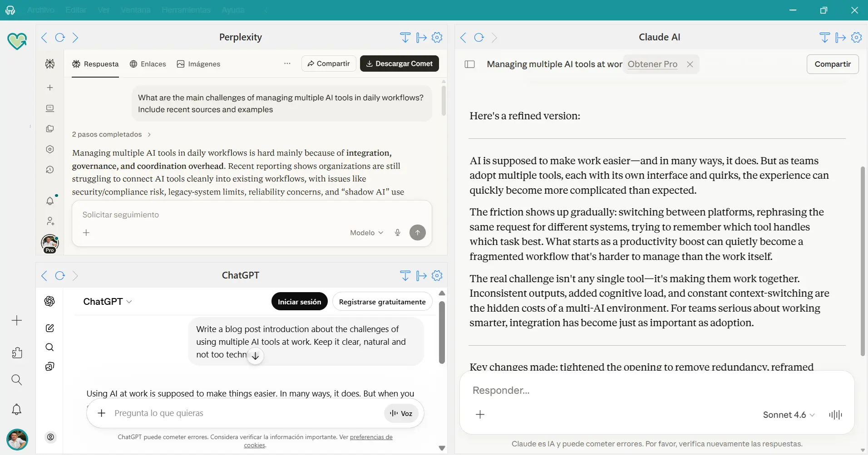Screen dimensions: 868x455
Task: Click the extensions puzzle icon in left sidebar
Action: [17, 353]
